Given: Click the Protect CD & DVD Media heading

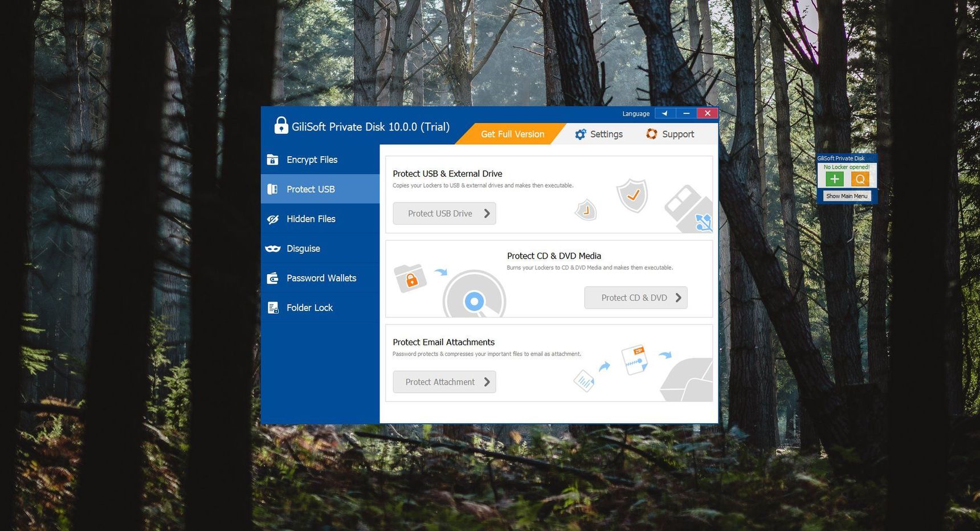Looking at the screenshot, I should [x=554, y=256].
